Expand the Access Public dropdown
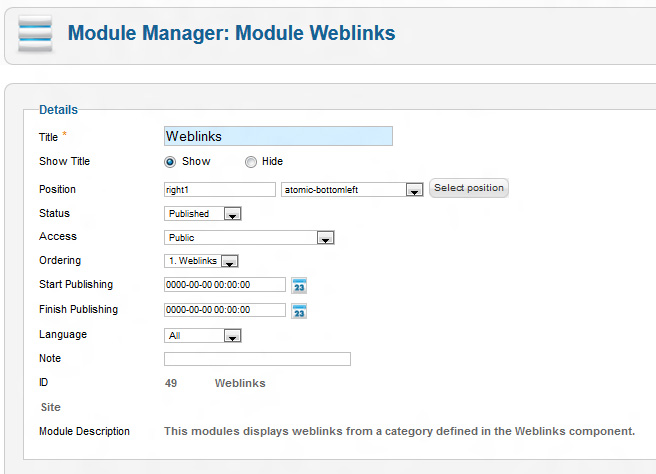 [x=324, y=238]
